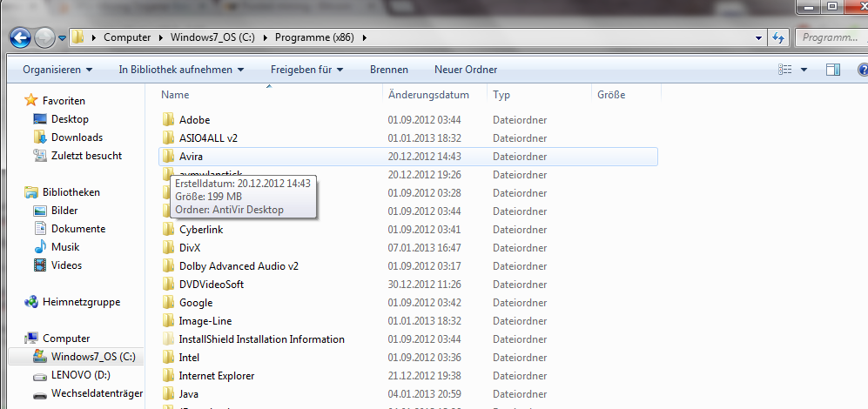This screenshot has width=868, height=409.
Task: Click the Cyberlink folder icon
Action: click(168, 229)
